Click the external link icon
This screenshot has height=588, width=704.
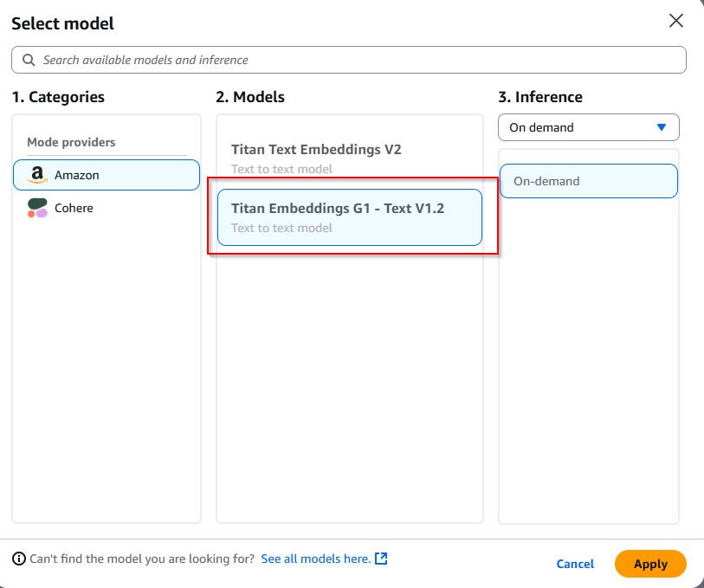[x=381, y=559]
